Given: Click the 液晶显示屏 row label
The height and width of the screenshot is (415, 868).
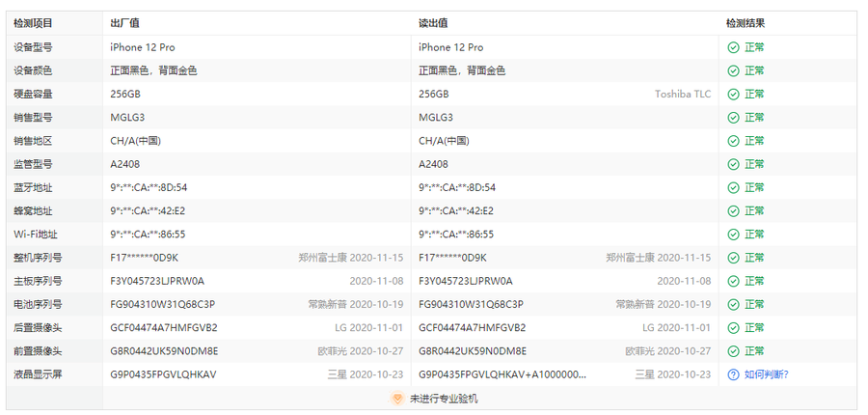Looking at the screenshot, I should (38, 374).
